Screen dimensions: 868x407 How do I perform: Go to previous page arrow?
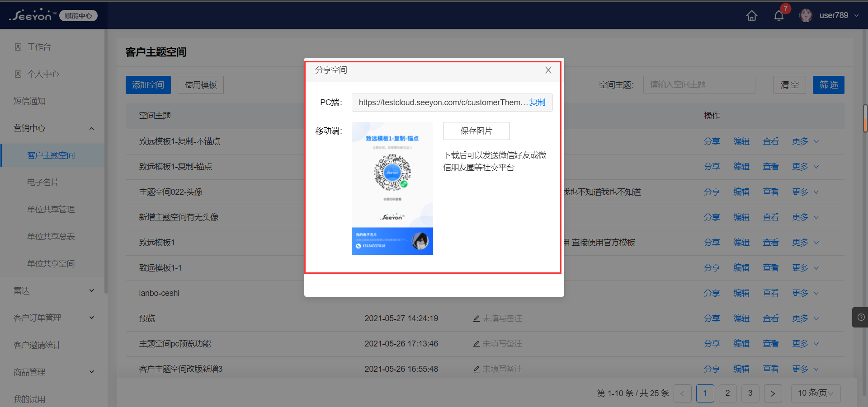tap(683, 393)
